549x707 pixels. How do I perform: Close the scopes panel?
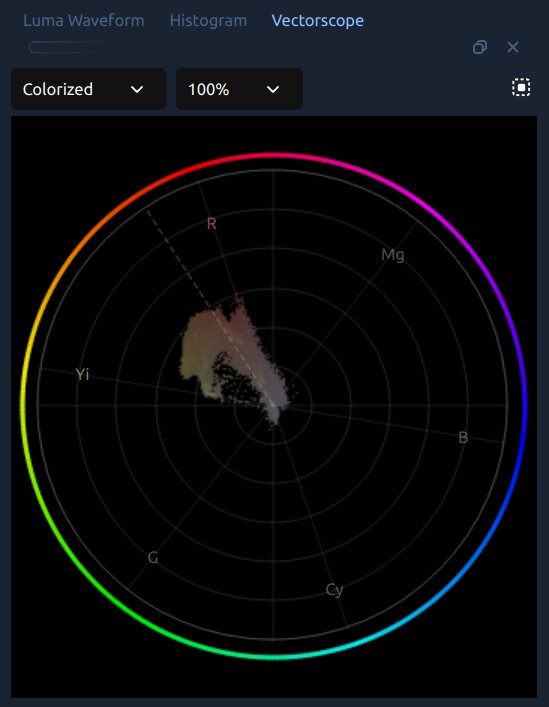512,47
